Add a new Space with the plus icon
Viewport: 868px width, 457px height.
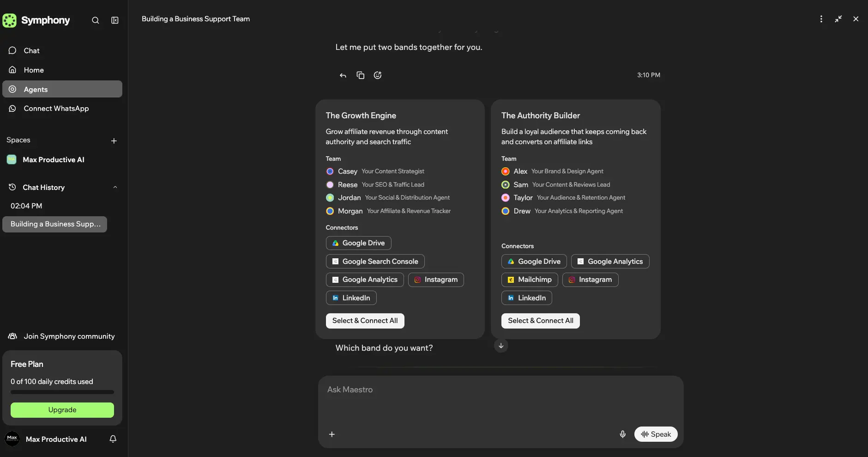(114, 141)
